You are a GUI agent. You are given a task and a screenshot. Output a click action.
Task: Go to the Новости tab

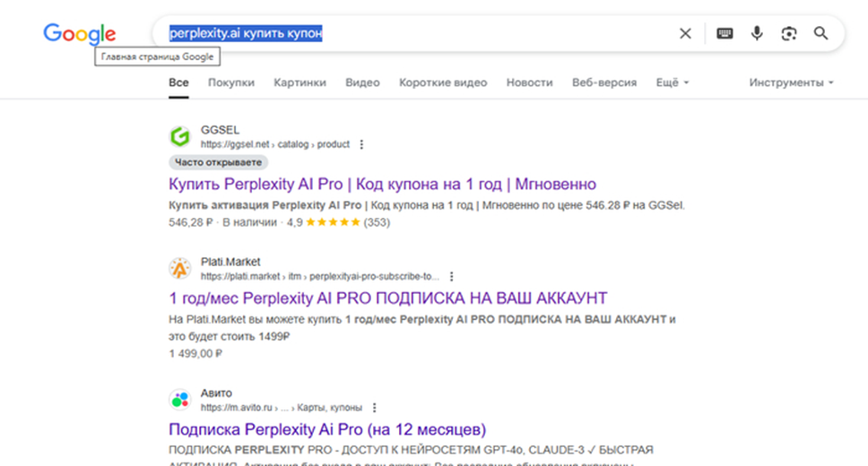[x=530, y=82]
